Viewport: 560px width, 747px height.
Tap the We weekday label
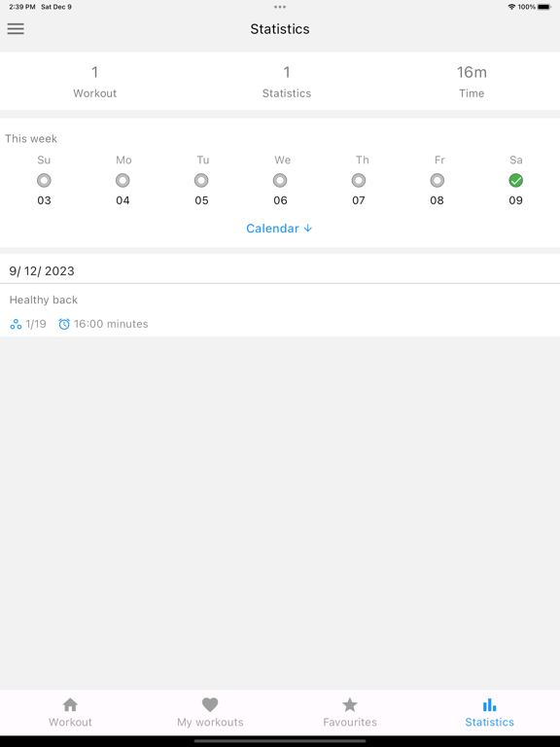click(282, 160)
